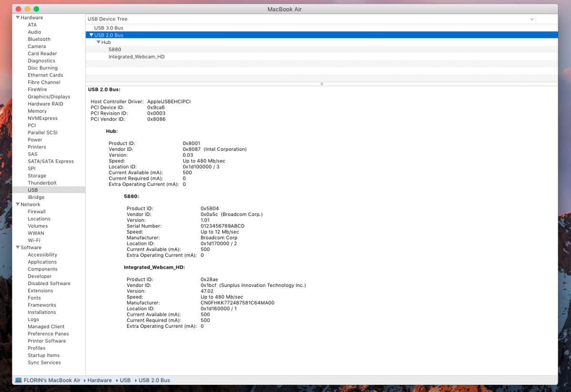The image size is (571, 392).
Task: Open Applications under Software
Action: 42,262
